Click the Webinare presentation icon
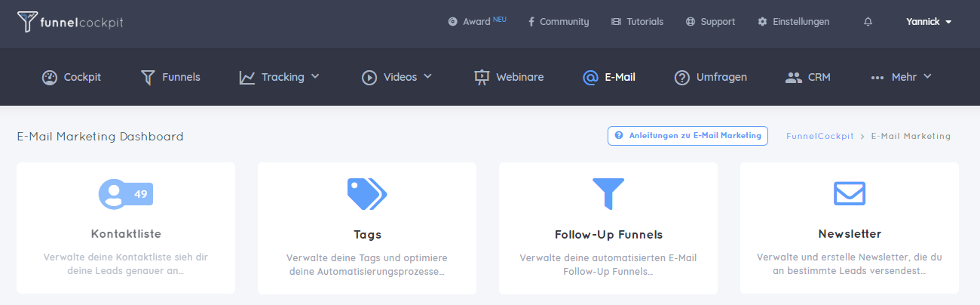 (x=482, y=77)
